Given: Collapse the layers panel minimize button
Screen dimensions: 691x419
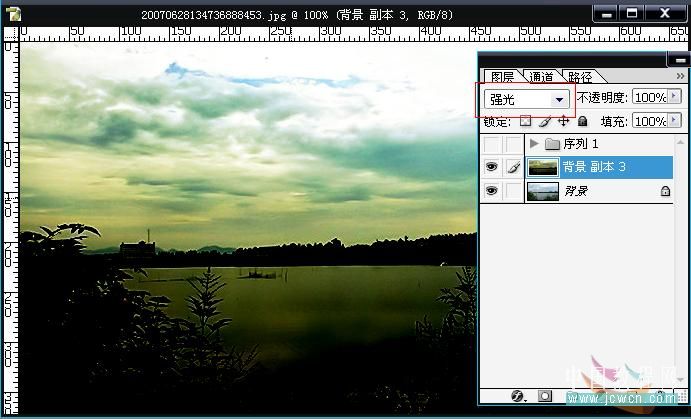Looking at the screenshot, I should pyautogui.click(x=680, y=59).
